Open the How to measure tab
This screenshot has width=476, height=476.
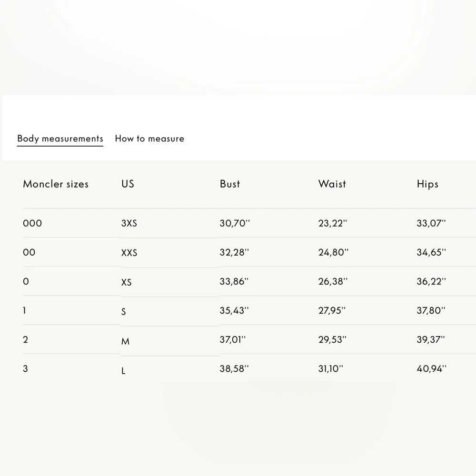(x=149, y=139)
